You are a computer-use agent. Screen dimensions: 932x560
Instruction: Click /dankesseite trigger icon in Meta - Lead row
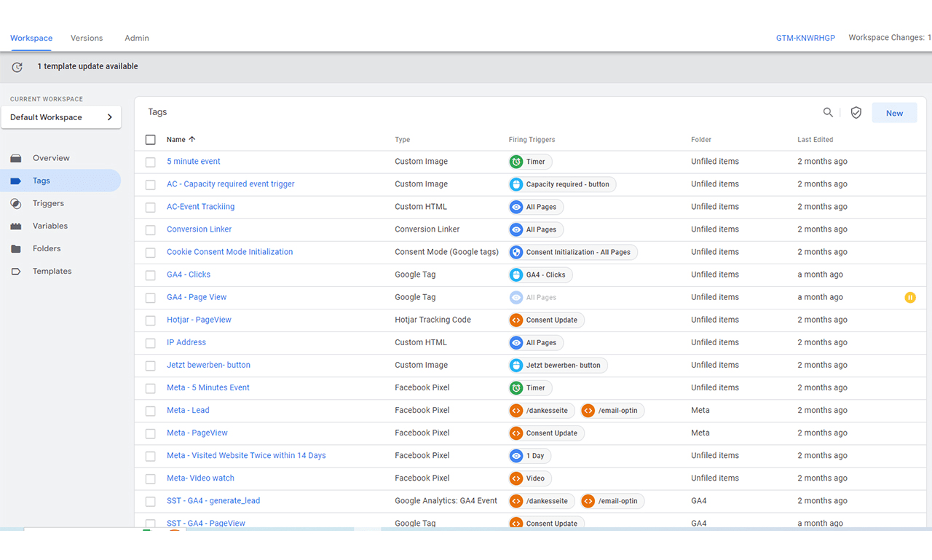point(516,410)
